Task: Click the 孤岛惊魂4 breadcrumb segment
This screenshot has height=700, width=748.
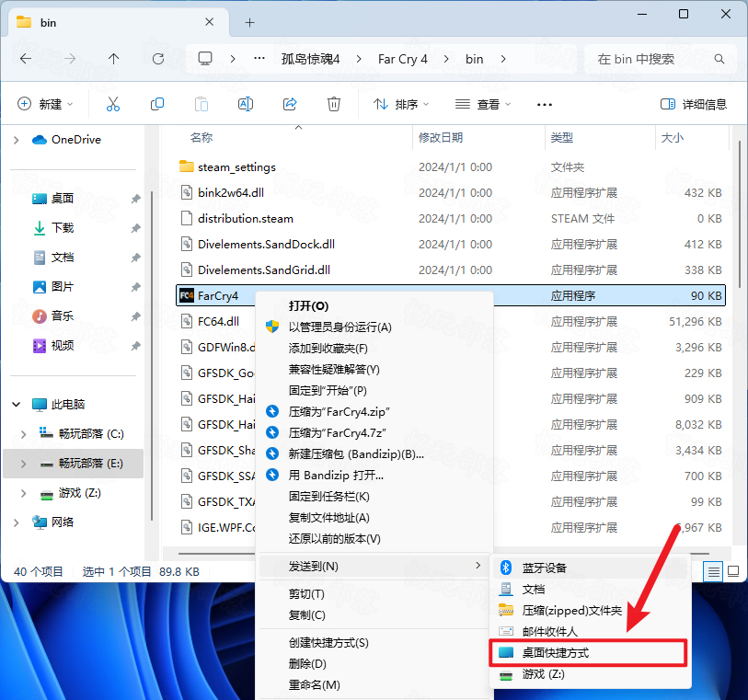Action: pyautogui.click(x=311, y=59)
